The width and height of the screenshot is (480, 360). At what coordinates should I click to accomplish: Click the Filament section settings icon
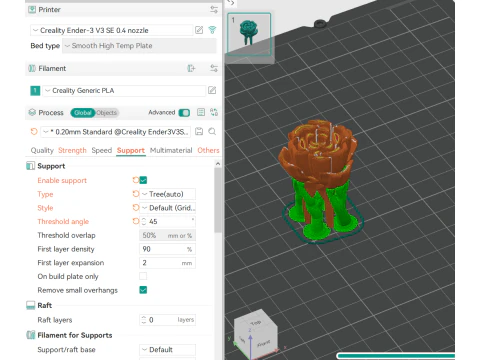[x=214, y=68]
